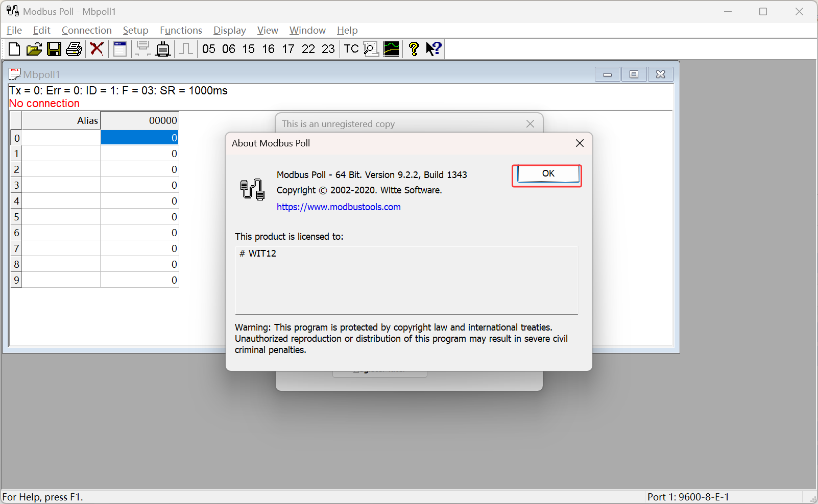Viewport: 818px width, 504px height.
Task: Close the Mbpoll1 child window
Action: pos(661,74)
